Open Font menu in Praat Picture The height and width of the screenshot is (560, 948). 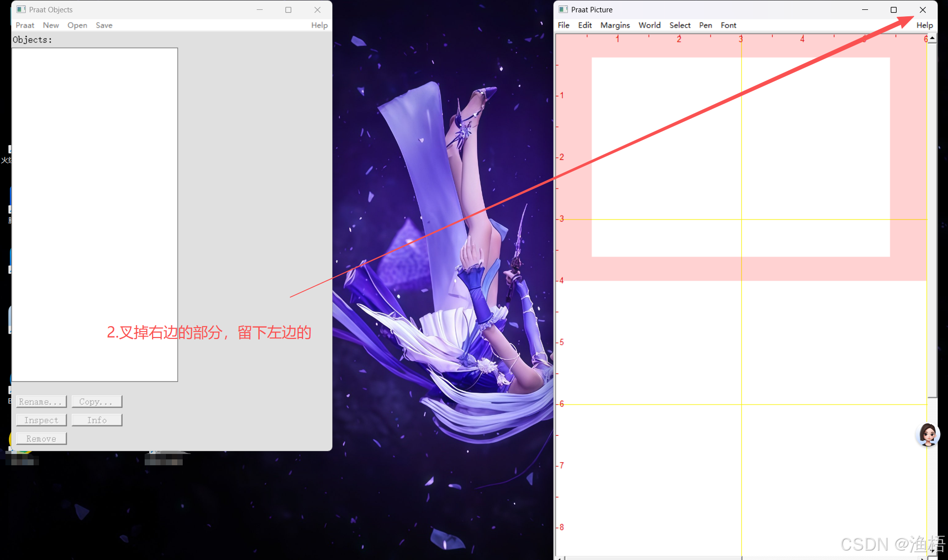coord(728,25)
